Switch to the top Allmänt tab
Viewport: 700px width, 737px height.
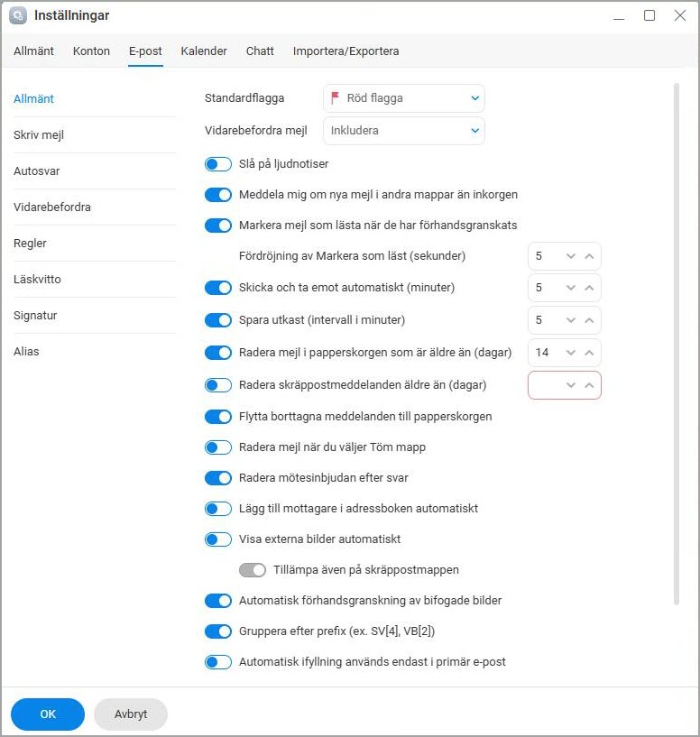tap(33, 51)
